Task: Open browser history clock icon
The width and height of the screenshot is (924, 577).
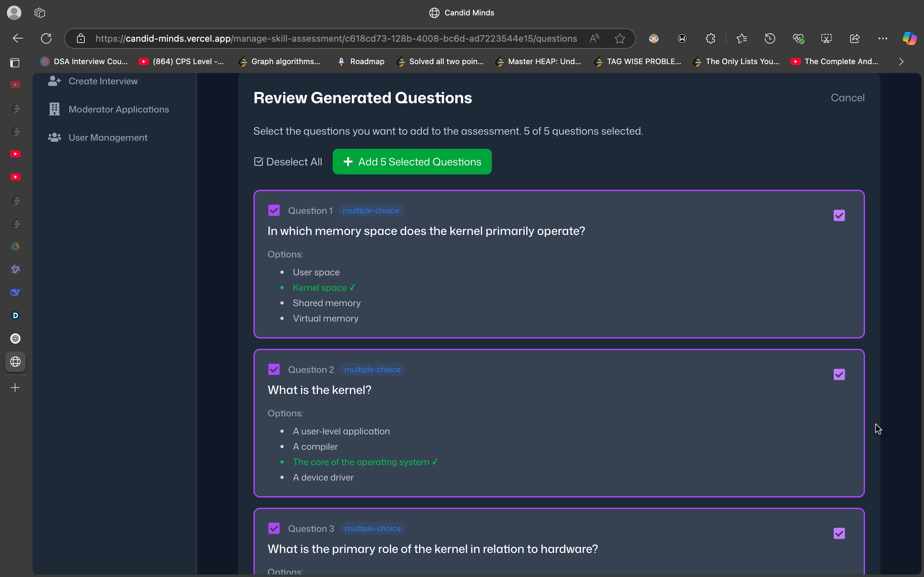Action: coord(770,38)
